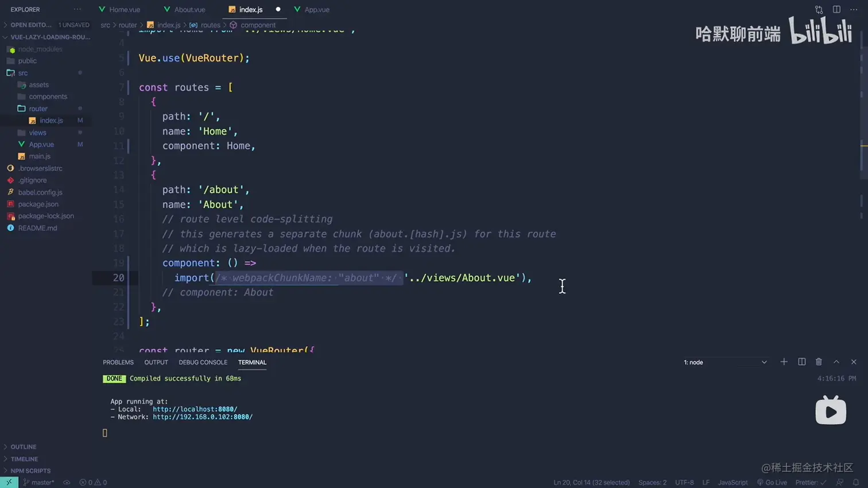Open remote window indicator in status bar

coord(9,482)
